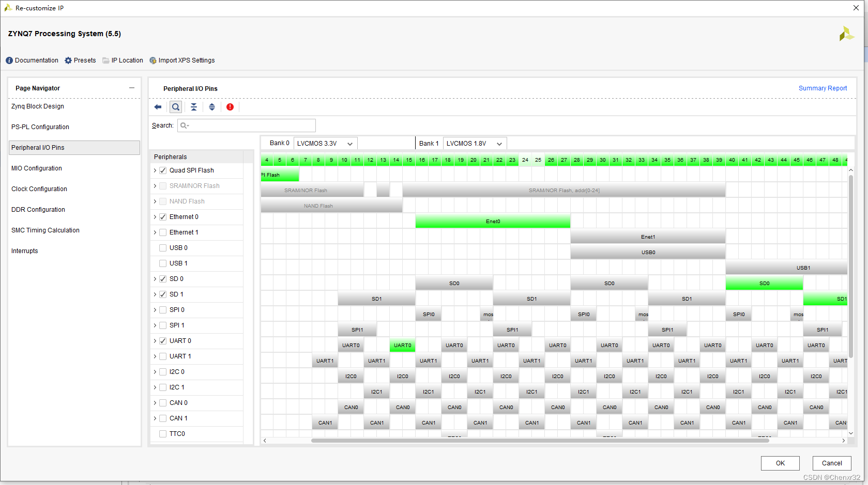Screen dimensions: 868x485
Task: Select Peripheral I/O Pins page
Action: (x=74, y=148)
